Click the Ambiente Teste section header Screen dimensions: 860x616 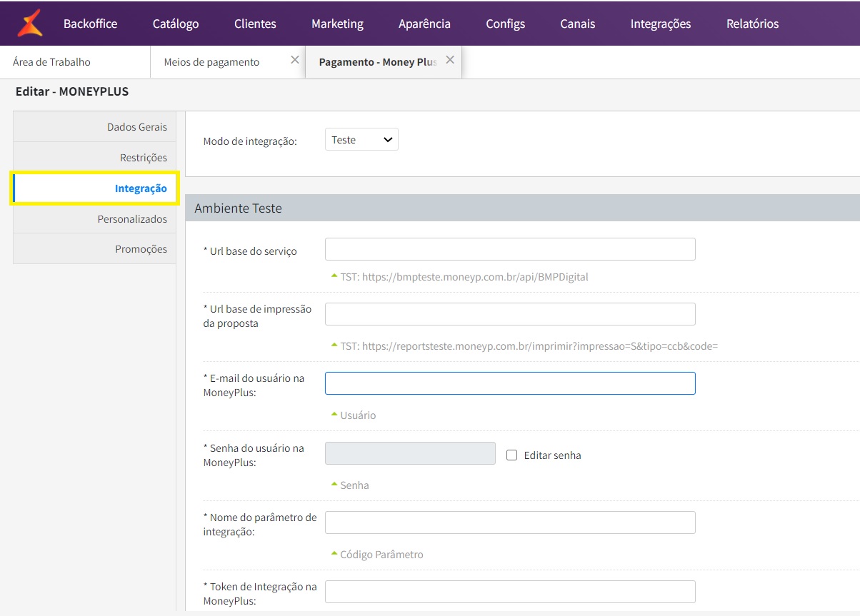(522, 208)
